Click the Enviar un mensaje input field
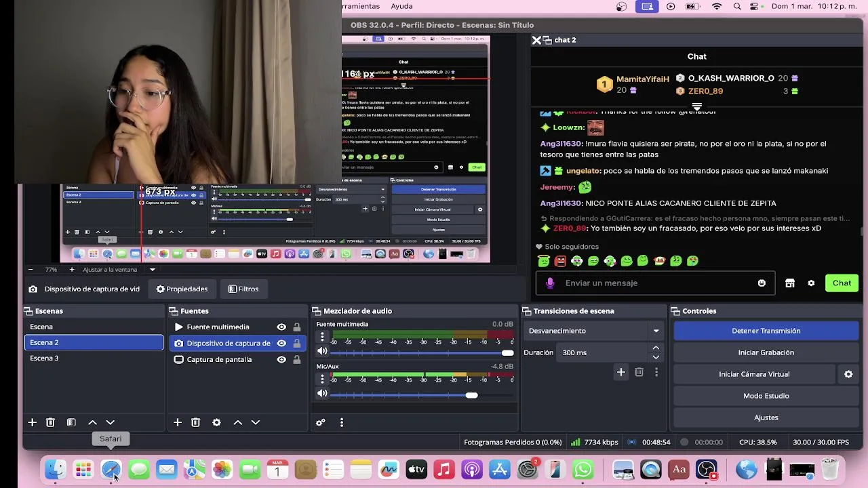This screenshot has width=868, height=488. point(654,283)
